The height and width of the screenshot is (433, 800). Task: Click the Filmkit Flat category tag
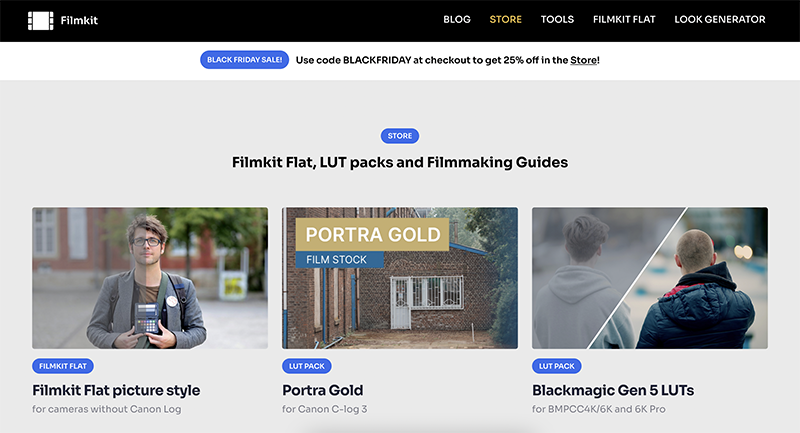(64, 367)
